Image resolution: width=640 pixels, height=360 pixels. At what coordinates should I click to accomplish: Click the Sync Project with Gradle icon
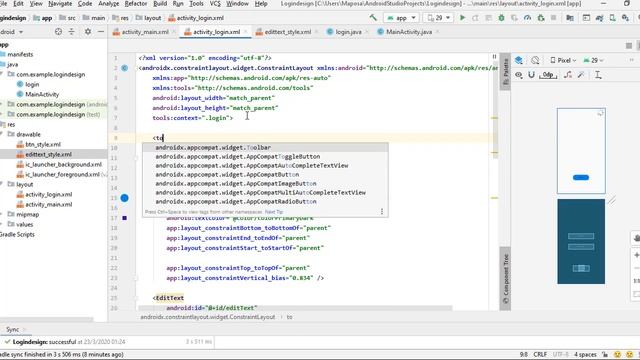pos(600,18)
